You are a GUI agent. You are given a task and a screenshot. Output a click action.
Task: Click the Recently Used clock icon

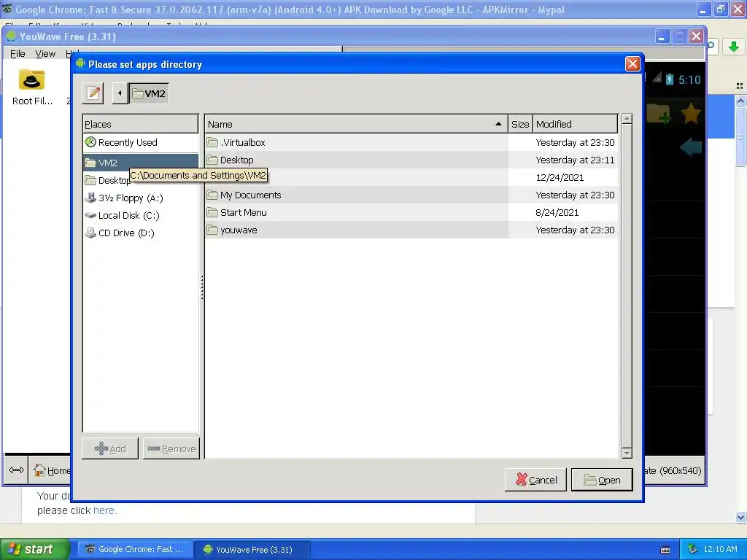tap(90, 142)
